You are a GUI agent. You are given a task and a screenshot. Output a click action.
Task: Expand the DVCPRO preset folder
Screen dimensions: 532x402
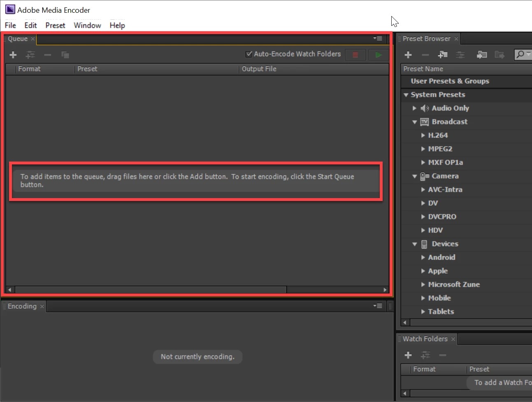click(423, 217)
